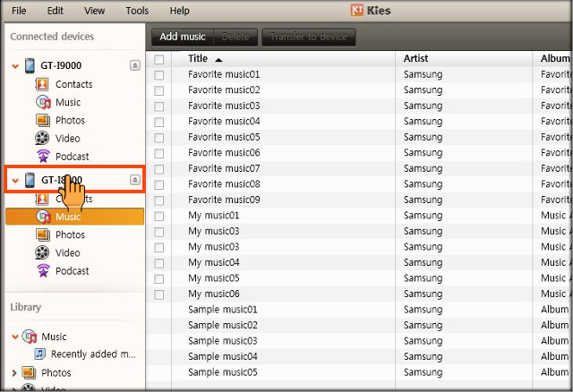Open Music under the upper GT-I9000 device
Viewport: 573px width, 392px height.
(x=68, y=102)
